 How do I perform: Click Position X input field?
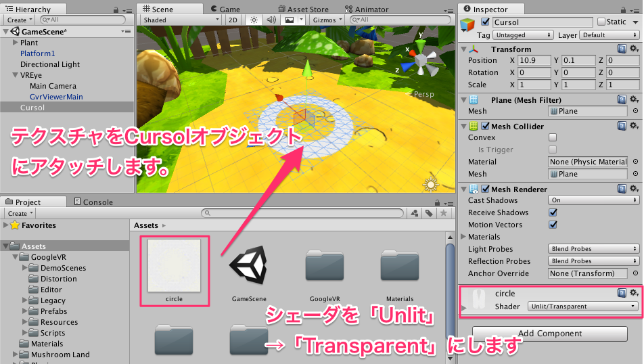coord(534,60)
